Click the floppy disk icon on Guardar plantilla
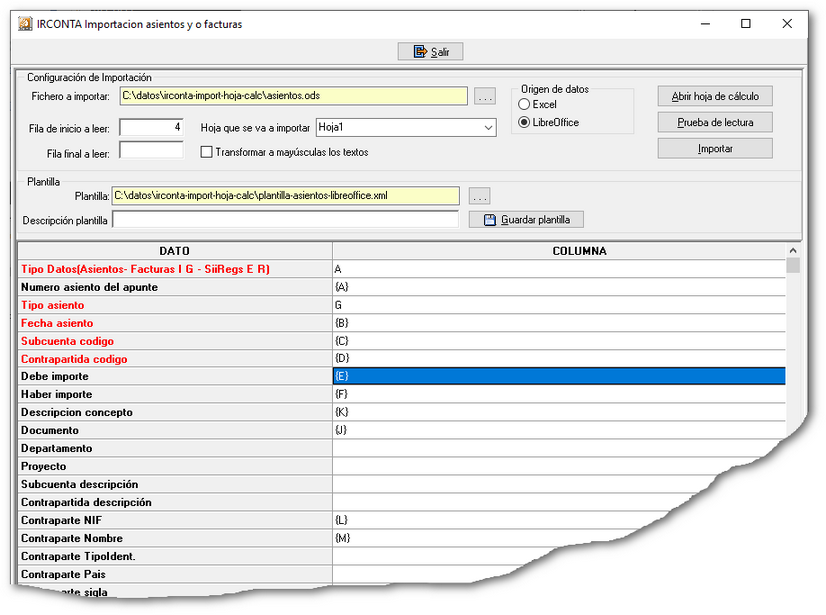The width and height of the screenshot is (826, 615). pyautogui.click(x=490, y=220)
